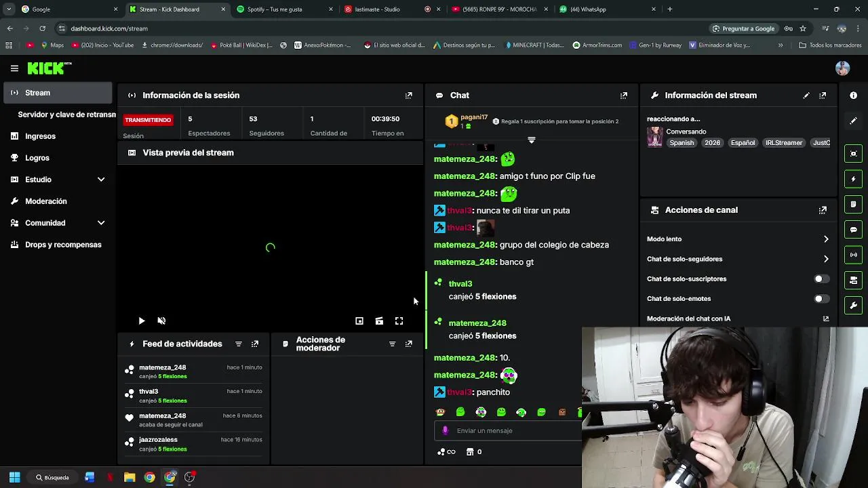Click the KICK logo
Image resolution: width=868 pixels, height=488 pixels.
pyautogui.click(x=49, y=68)
